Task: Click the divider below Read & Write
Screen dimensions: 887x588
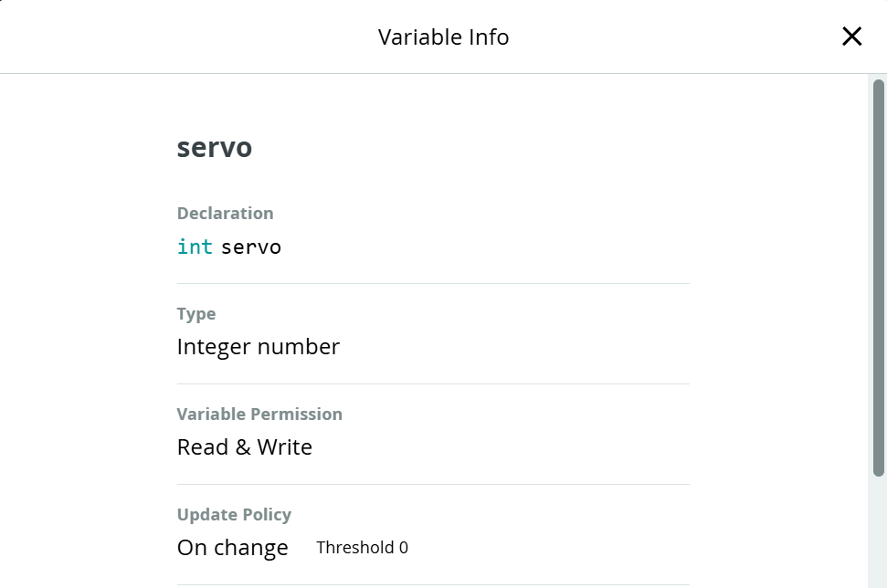Action: pyautogui.click(x=432, y=484)
